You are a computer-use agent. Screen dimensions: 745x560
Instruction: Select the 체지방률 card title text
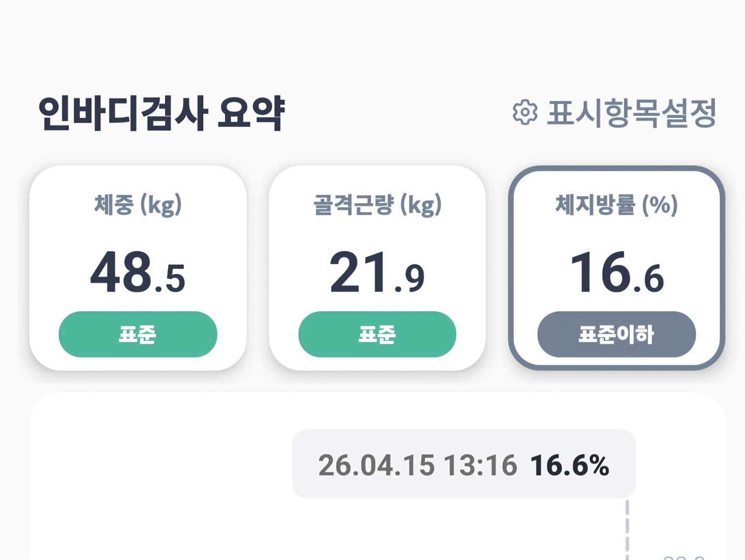tap(595, 204)
